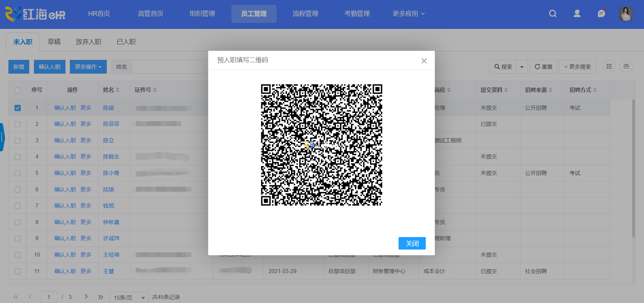Sort by 姓名 column arrows

point(118,90)
